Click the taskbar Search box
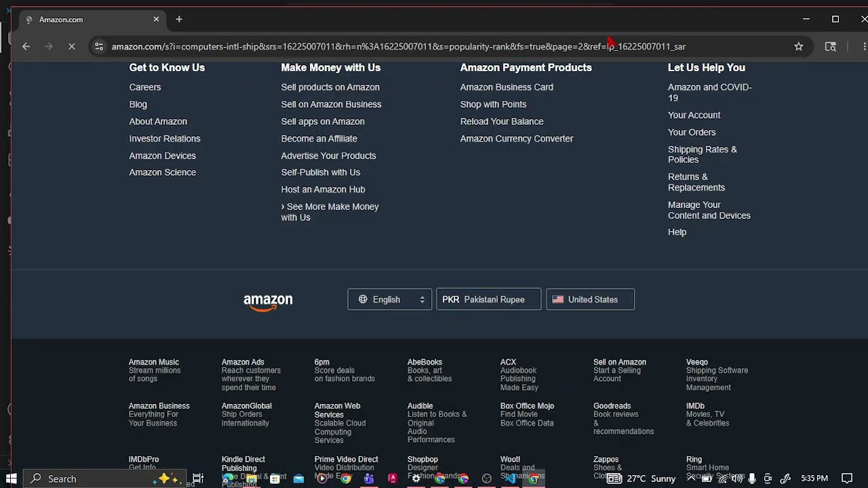The height and width of the screenshot is (488, 868). pos(105,479)
